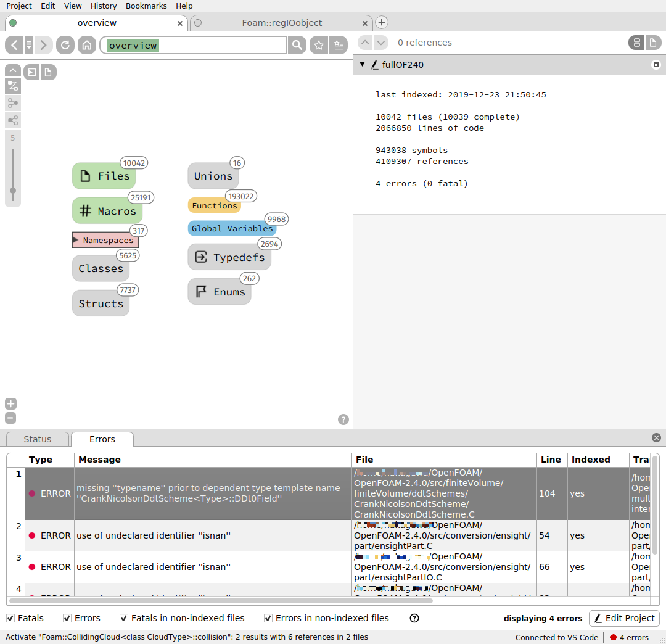This screenshot has height=644, width=666.
Task: Open a new tab with plus button
Action: (x=382, y=22)
